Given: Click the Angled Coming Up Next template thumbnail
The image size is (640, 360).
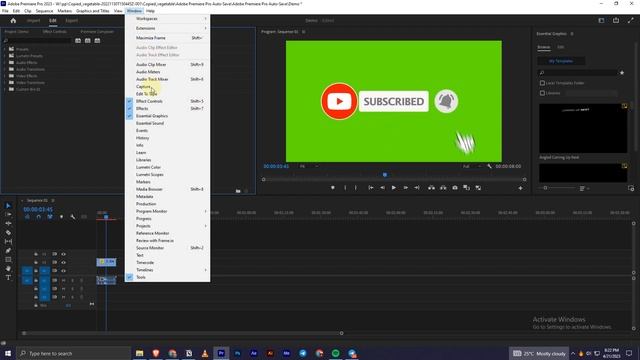Looking at the screenshot, I should coord(583,128).
